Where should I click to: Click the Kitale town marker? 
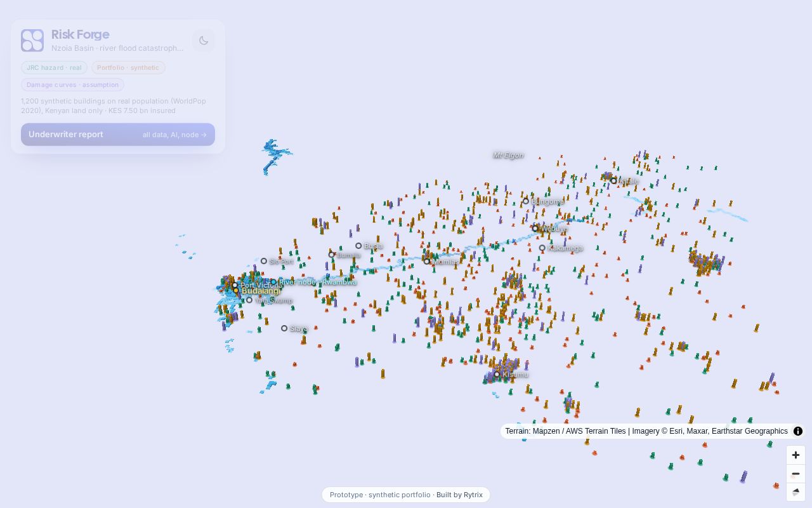pyautogui.click(x=613, y=181)
